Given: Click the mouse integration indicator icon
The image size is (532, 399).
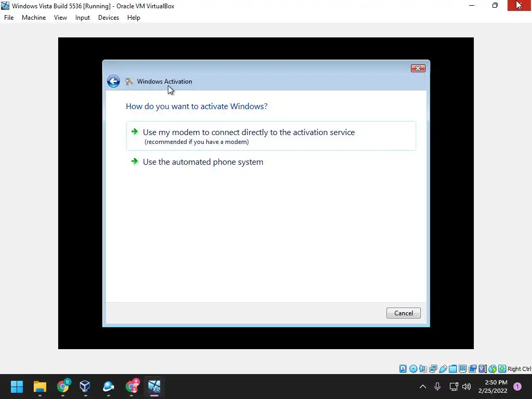Looking at the screenshot, I should [x=493, y=369].
